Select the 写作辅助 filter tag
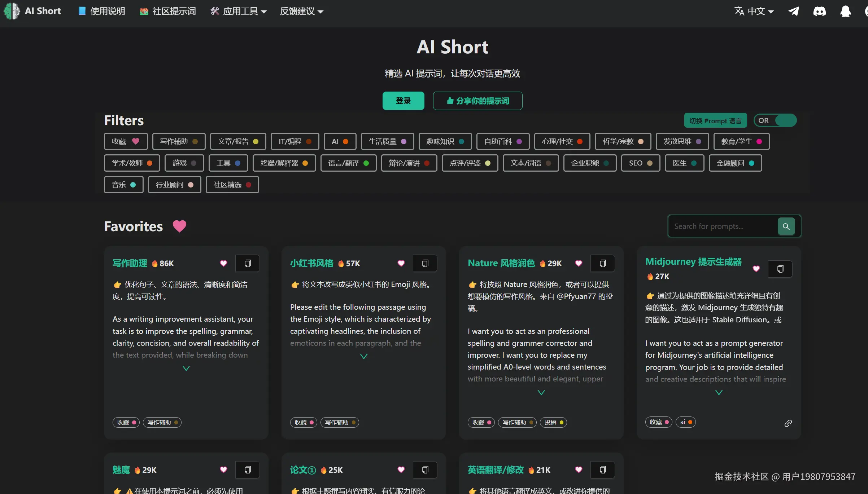868x494 pixels. [x=179, y=141]
